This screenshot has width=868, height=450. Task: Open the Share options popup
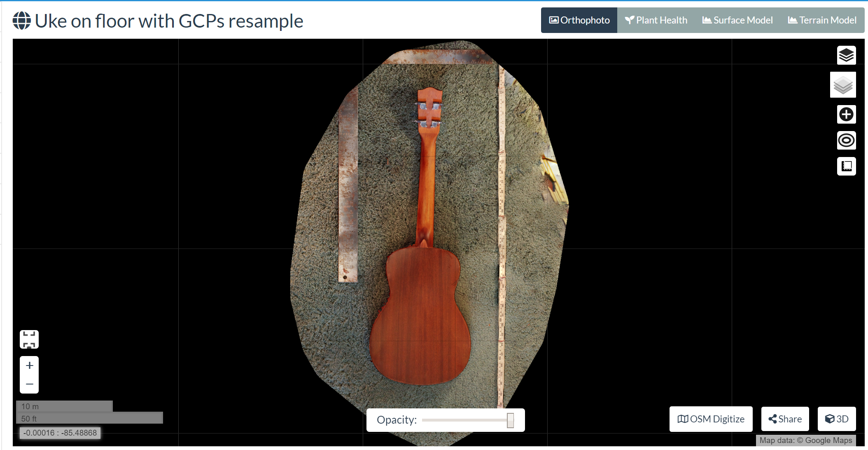coord(785,419)
